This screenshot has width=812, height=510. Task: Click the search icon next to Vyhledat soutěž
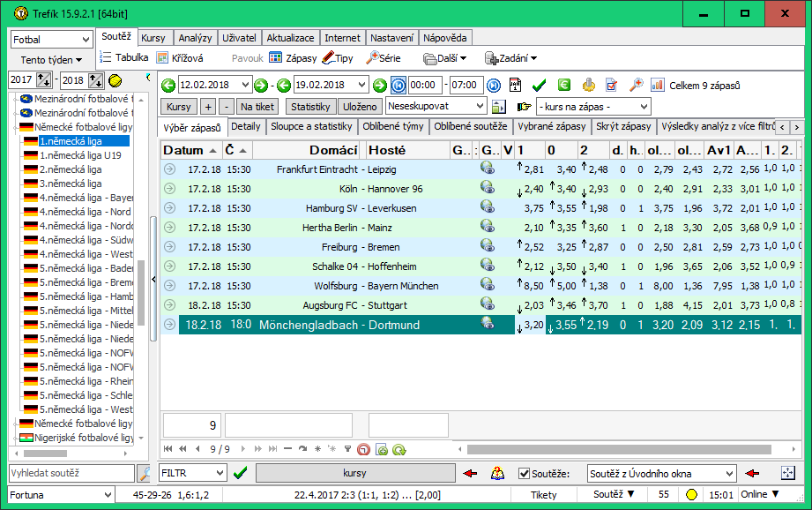click(144, 473)
